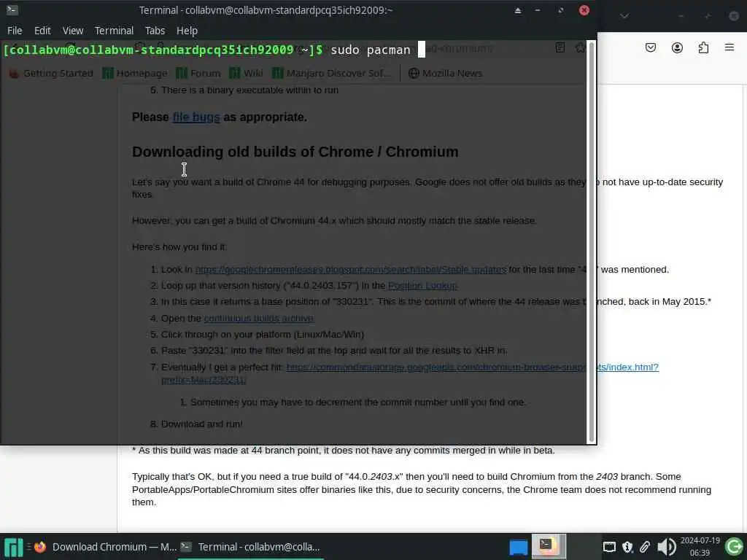747x560 pixels.
Task: Open the Manjaro application menu in taskbar
Action: click(13, 547)
